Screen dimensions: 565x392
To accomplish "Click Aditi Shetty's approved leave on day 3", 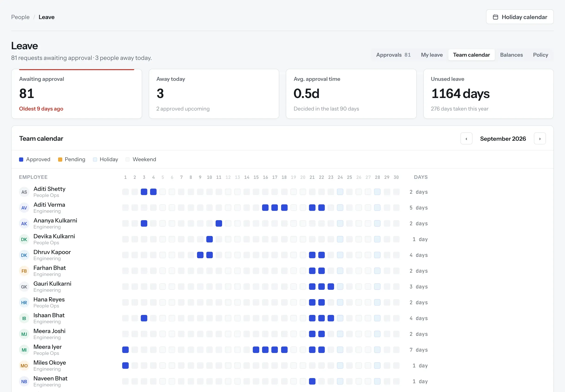I will tap(144, 192).
